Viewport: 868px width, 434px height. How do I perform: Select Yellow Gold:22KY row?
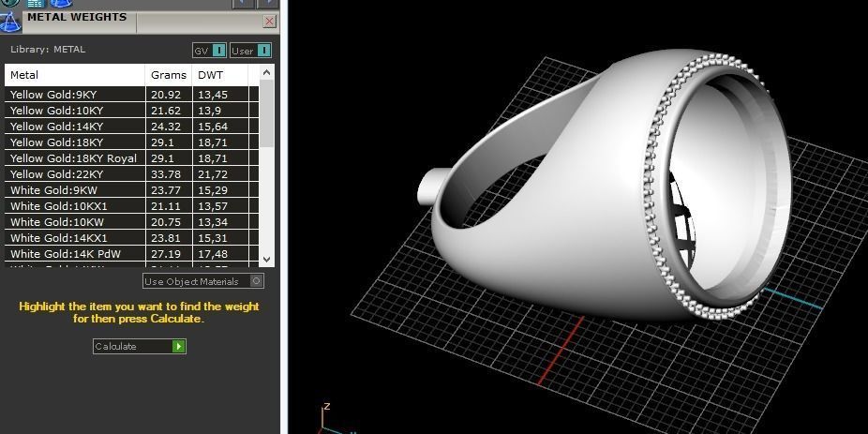[132, 174]
